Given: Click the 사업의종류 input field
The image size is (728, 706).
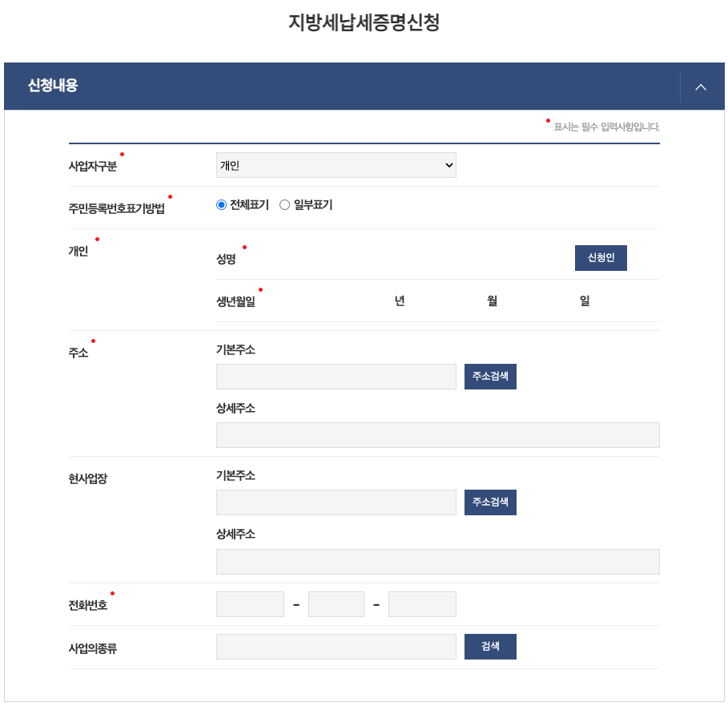Looking at the screenshot, I should 336,646.
